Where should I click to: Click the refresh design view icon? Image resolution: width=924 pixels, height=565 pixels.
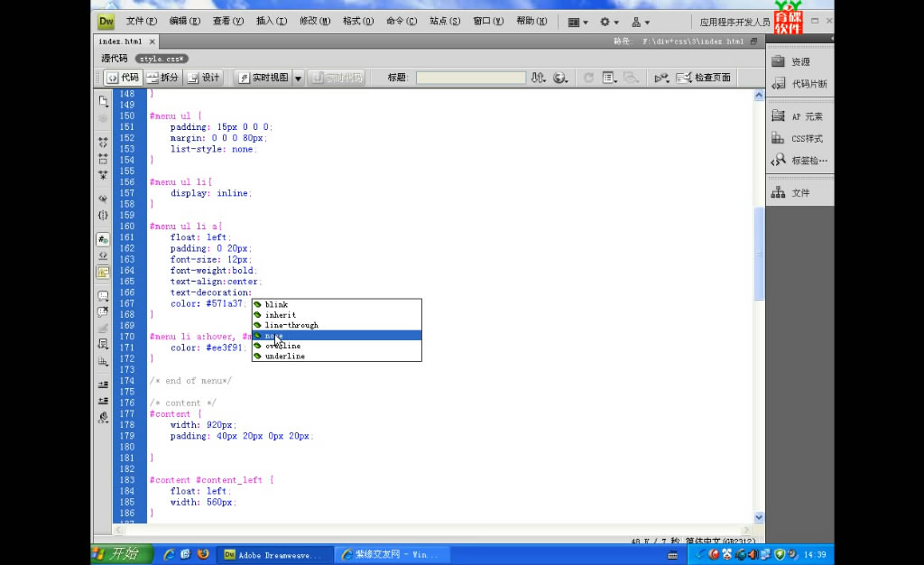point(588,78)
